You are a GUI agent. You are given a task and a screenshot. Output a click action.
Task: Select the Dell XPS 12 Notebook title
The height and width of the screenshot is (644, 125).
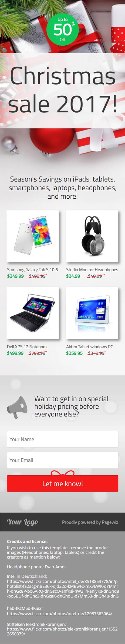click(x=27, y=347)
